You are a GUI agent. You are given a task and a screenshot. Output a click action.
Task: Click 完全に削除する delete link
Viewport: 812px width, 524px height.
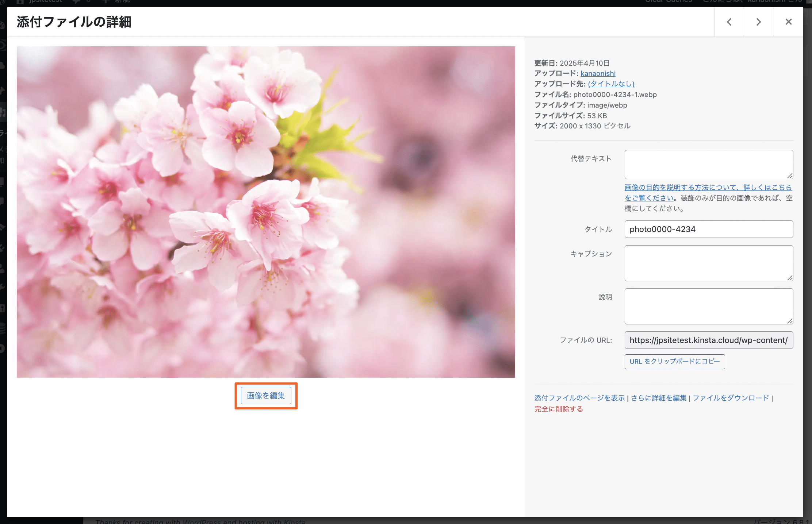(x=559, y=409)
